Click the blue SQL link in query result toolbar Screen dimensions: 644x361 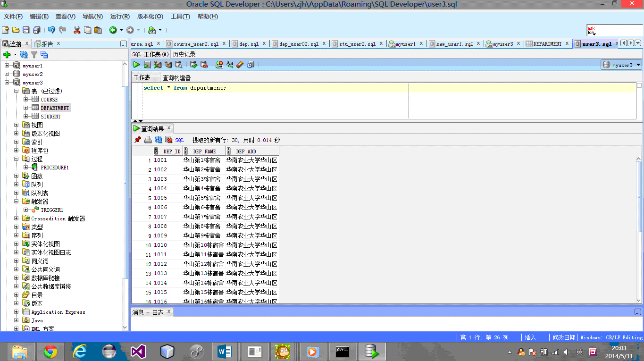(179, 140)
